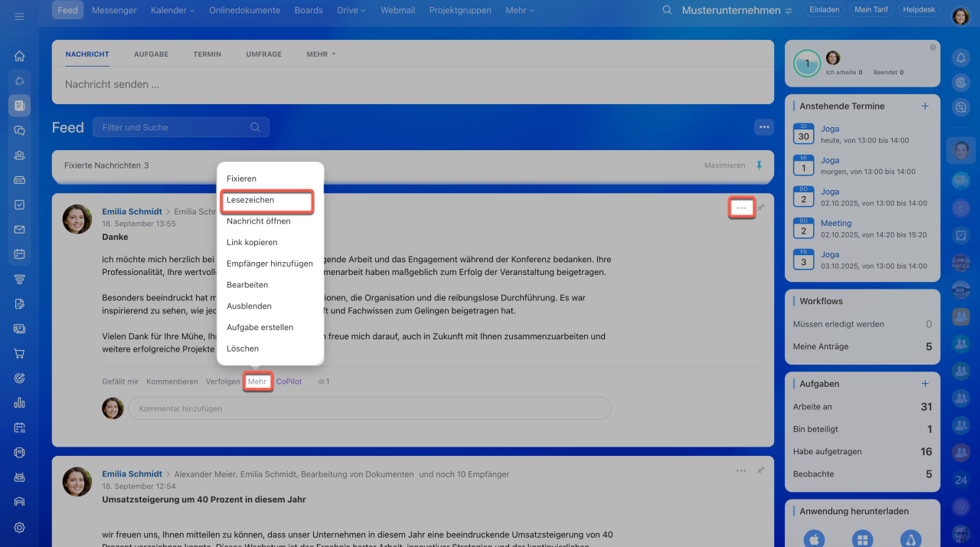Click the Mein Tarif button
This screenshot has height=547, width=980.
point(871,10)
